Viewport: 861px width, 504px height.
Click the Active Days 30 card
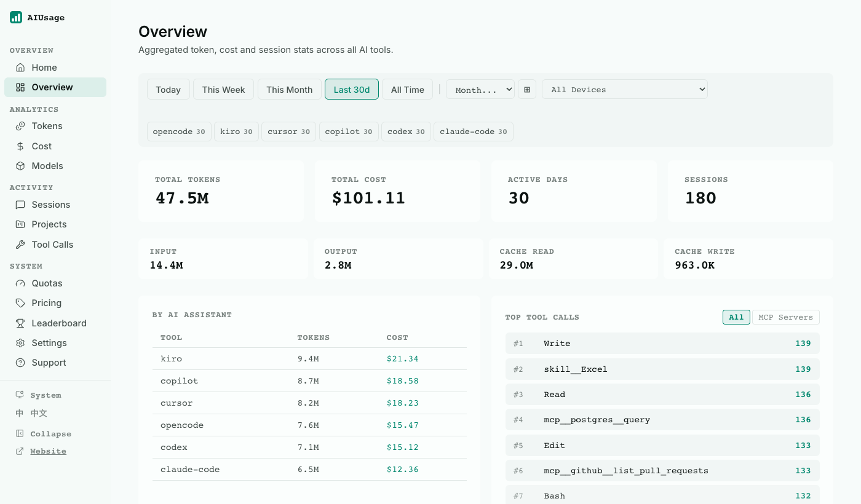(x=574, y=191)
